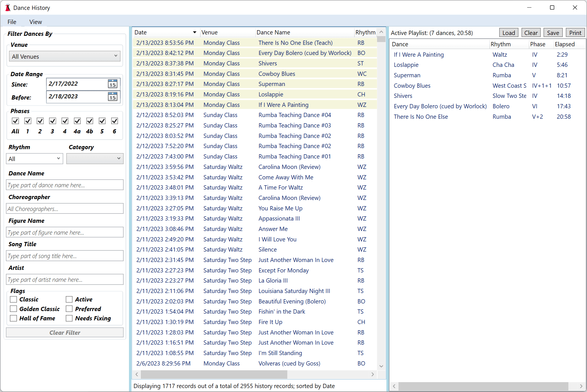Enable the Hall of Fame flag
Image resolution: width=587 pixels, height=392 pixels.
point(13,318)
